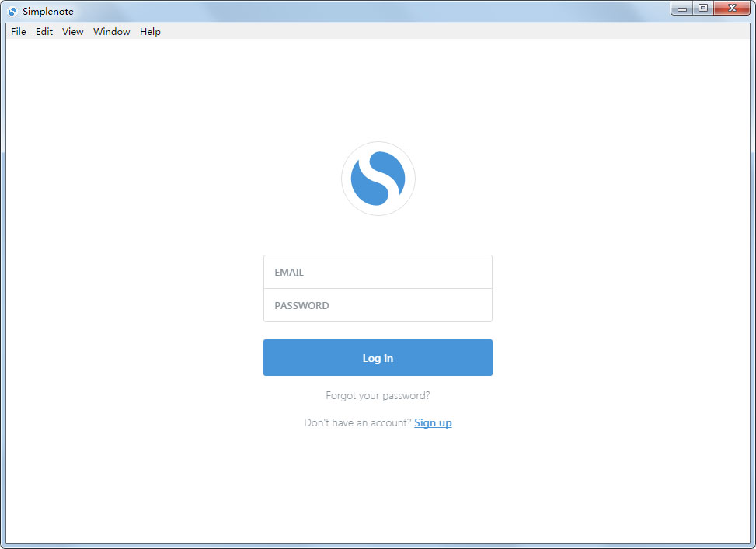Minimize the Simplenote window
756x549 pixels.
pos(681,9)
